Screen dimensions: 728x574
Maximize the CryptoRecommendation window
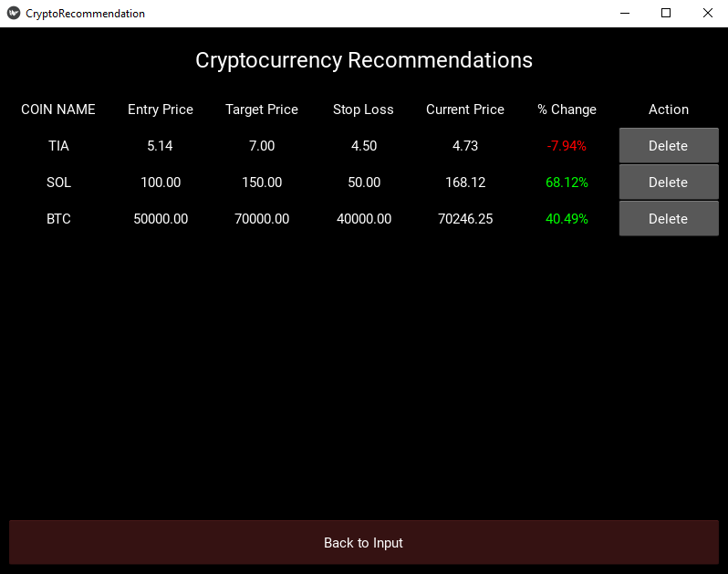pos(666,14)
